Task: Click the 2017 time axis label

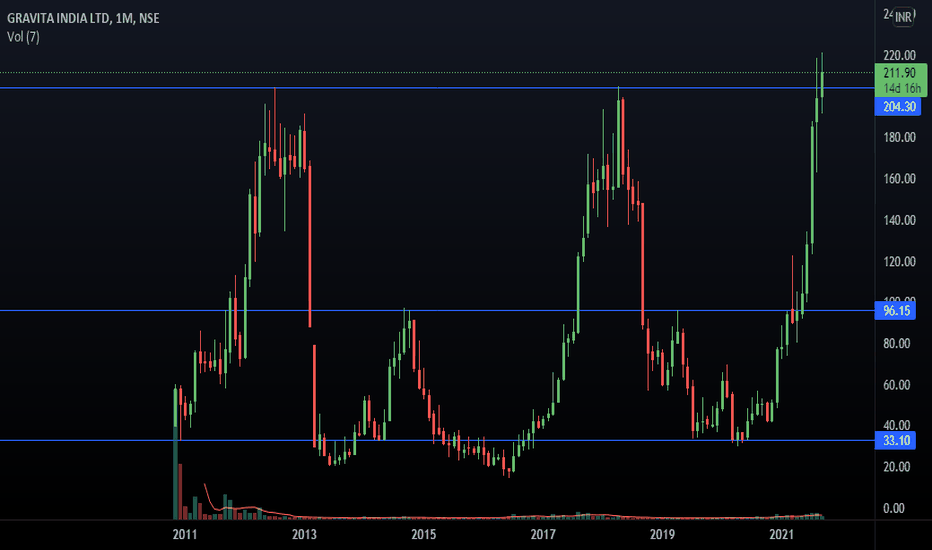Action: pos(543,535)
